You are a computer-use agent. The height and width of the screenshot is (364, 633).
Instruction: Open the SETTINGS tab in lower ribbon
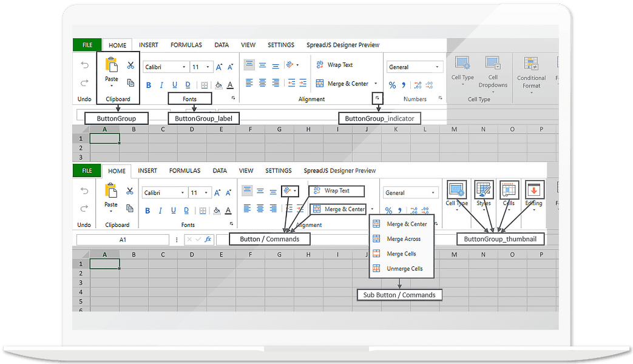pos(279,170)
